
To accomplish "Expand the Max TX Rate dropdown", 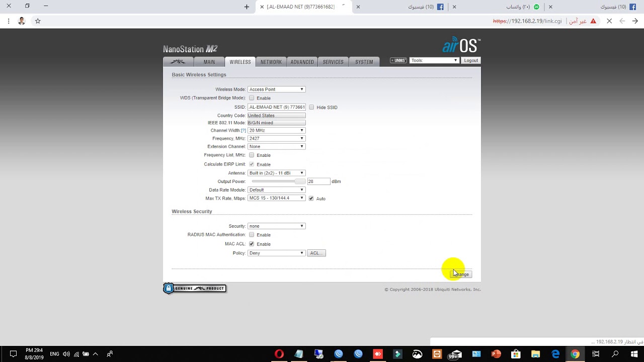I will pyautogui.click(x=276, y=198).
